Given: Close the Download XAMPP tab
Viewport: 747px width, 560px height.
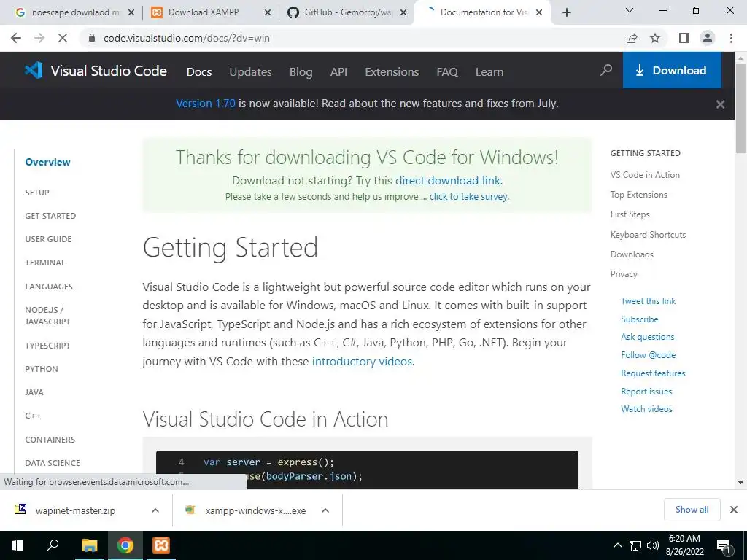Looking at the screenshot, I should point(268,12).
